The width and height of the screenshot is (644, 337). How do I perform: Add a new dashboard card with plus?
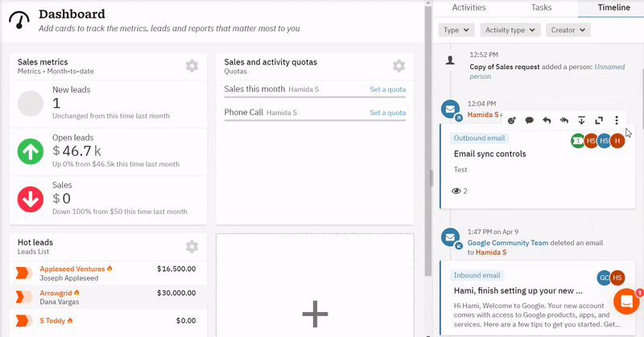click(x=315, y=314)
